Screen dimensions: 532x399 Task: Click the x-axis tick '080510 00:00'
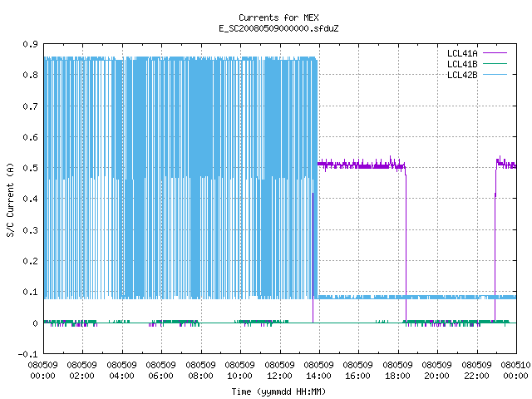(515, 370)
